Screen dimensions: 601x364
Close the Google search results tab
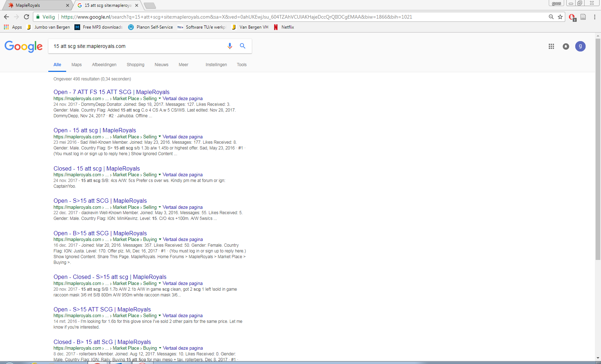click(137, 5)
